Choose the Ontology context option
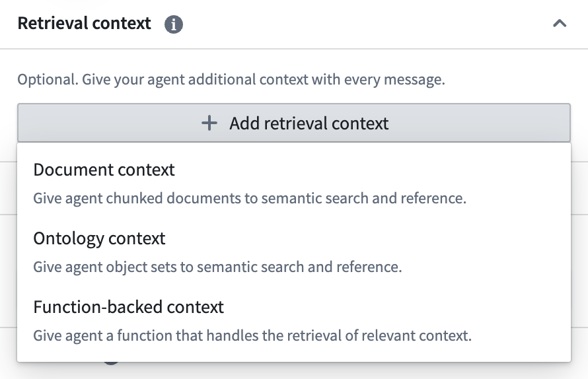This screenshot has height=379, width=588. pyautogui.click(x=99, y=238)
